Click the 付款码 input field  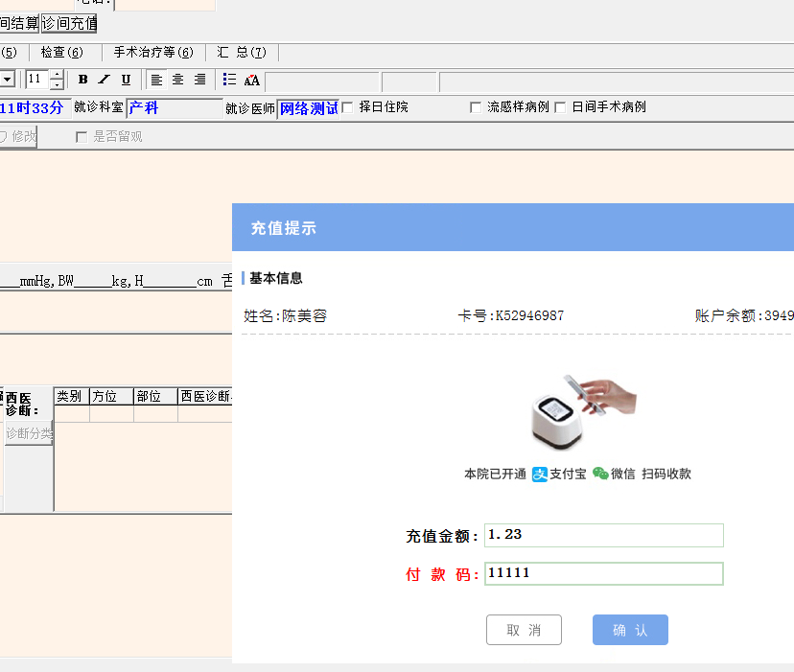pos(603,574)
